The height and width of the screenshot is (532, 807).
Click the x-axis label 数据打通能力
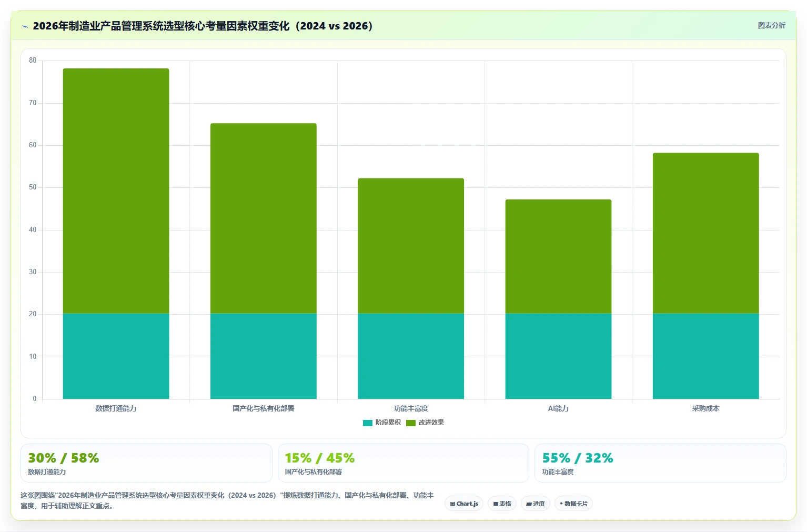click(x=116, y=408)
